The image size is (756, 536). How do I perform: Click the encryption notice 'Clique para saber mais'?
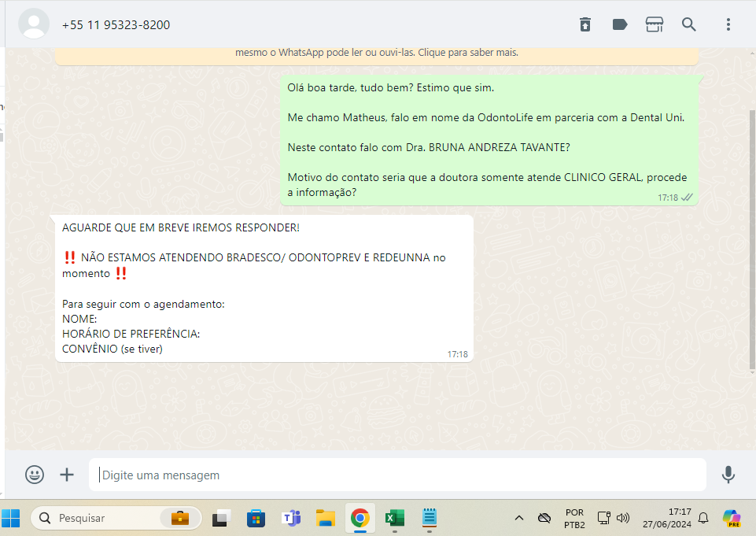pyautogui.click(x=467, y=53)
